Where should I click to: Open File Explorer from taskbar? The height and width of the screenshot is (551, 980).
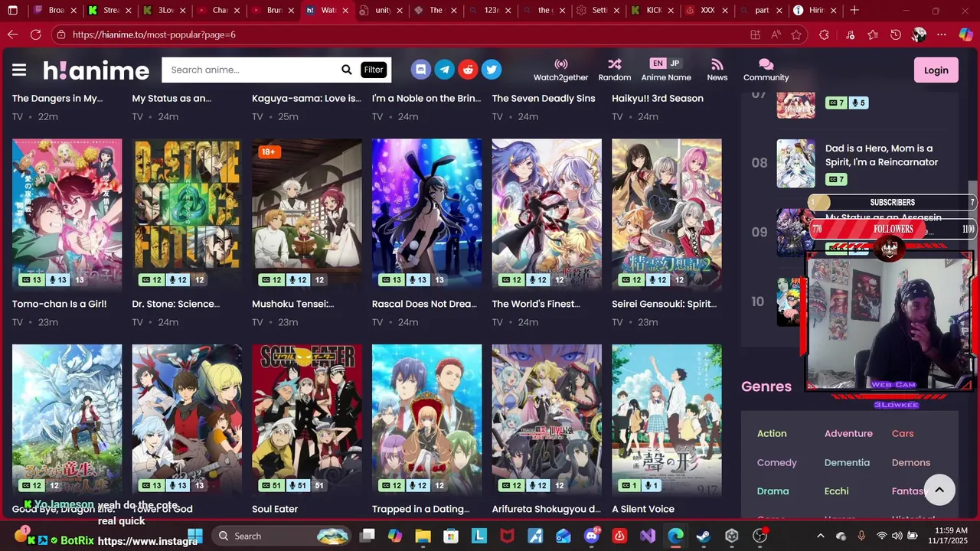pos(423,536)
